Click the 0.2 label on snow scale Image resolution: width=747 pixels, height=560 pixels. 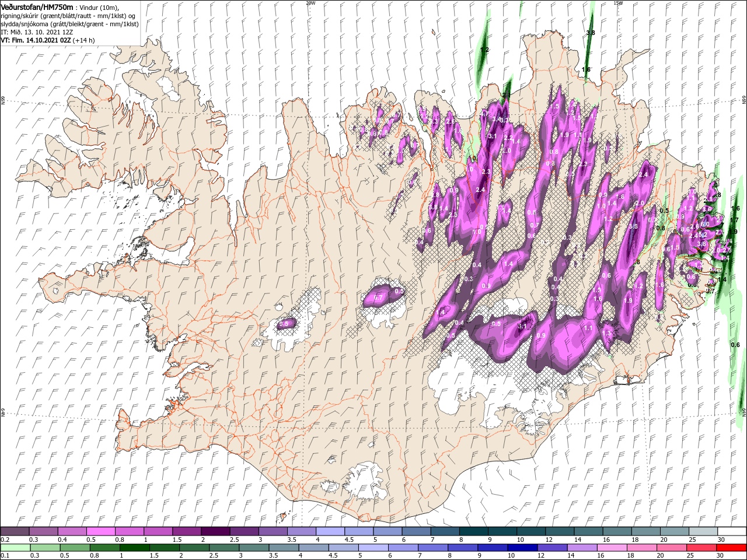click(4, 540)
